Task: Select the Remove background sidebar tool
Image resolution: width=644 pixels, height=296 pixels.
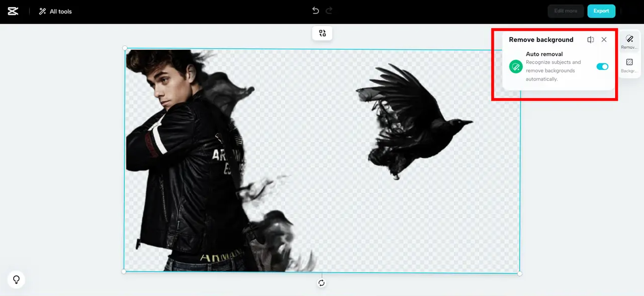Action: [629, 42]
